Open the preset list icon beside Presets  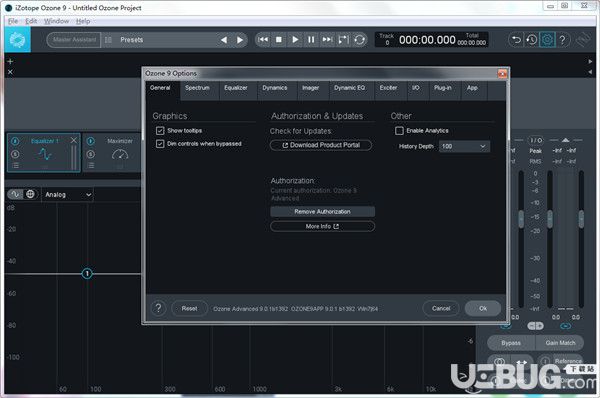click(x=108, y=40)
